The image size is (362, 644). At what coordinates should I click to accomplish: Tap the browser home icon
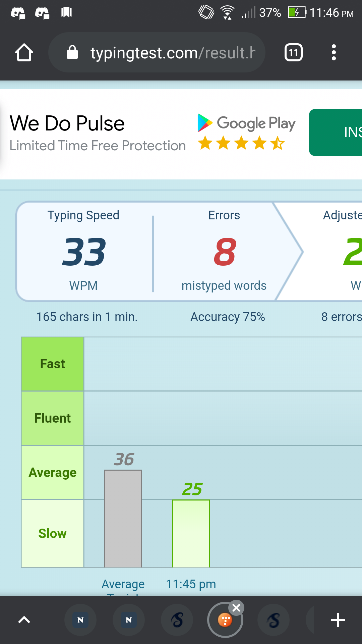pyautogui.click(x=24, y=53)
